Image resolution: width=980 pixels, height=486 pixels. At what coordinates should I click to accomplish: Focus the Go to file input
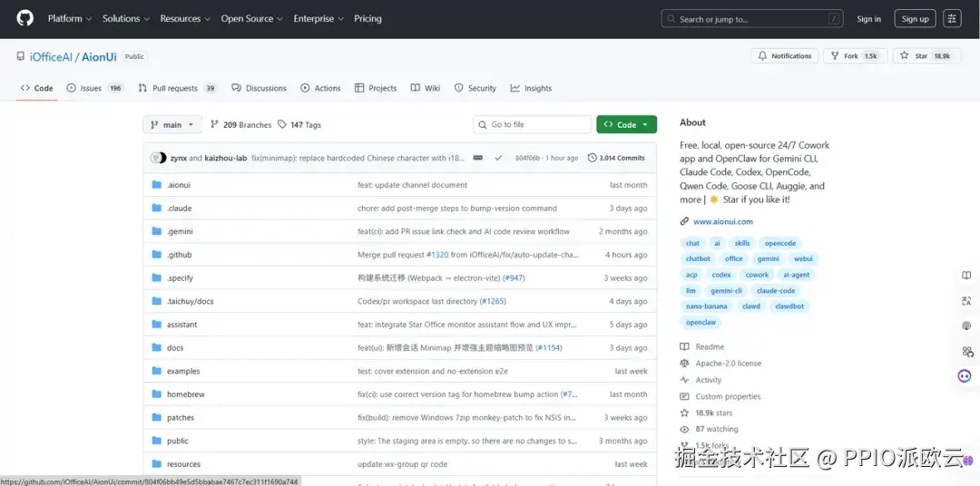coord(532,125)
